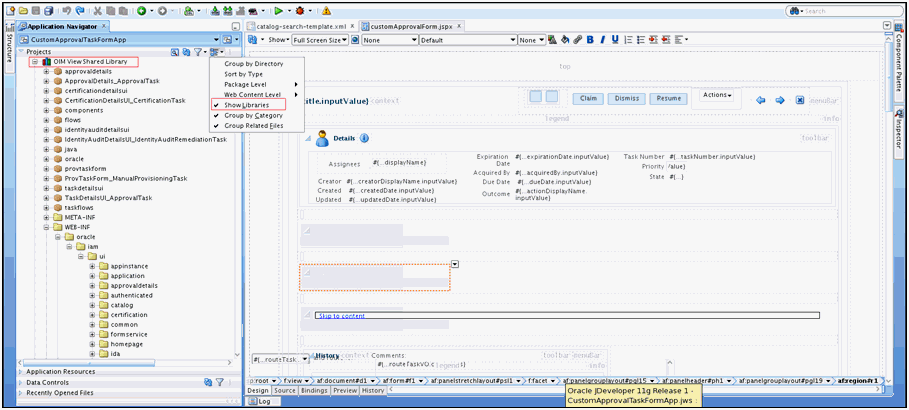The width and height of the screenshot is (909, 410).
Task: Expand the approvaldetails package node
Action: (47, 71)
